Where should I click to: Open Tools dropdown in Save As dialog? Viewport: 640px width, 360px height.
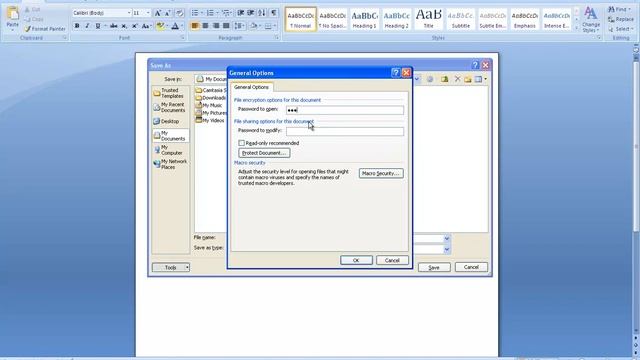(171, 267)
